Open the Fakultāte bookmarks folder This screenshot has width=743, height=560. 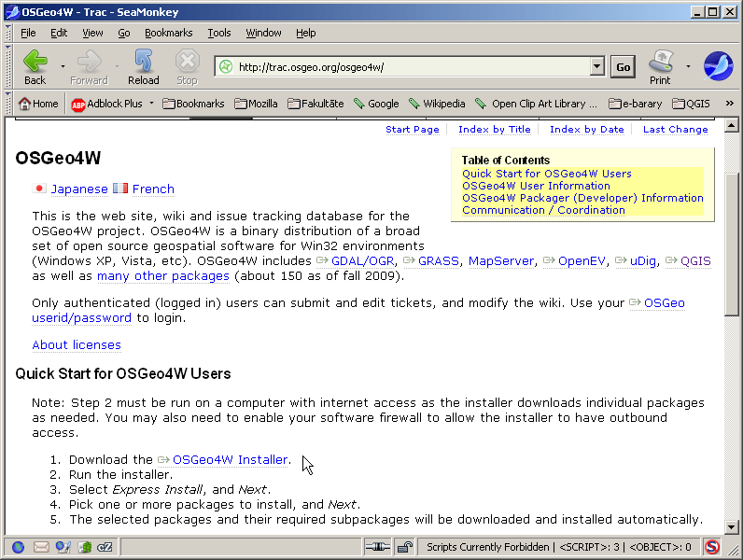[x=315, y=104]
